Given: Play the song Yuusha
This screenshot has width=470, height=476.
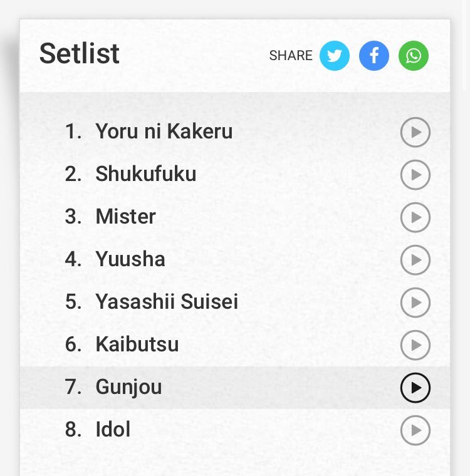Looking at the screenshot, I should point(415,260).
